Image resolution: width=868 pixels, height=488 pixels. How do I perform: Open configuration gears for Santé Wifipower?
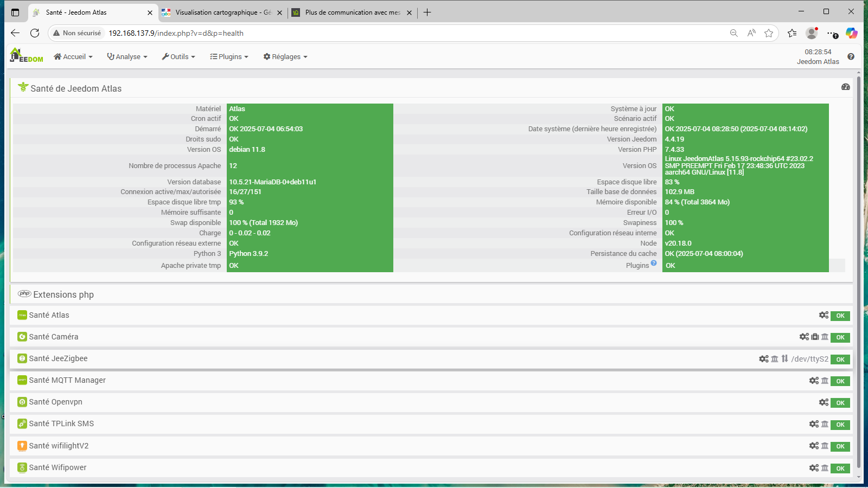click(814, 467)
